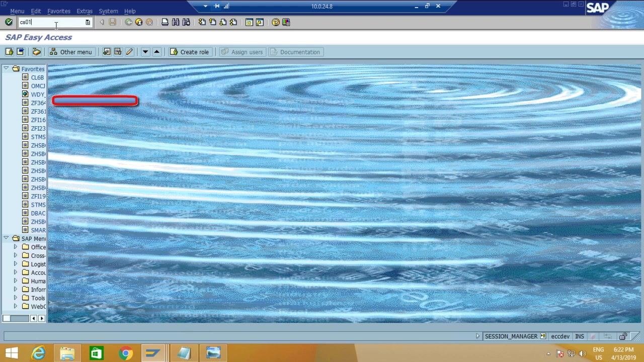644x362 pixels.
Task: Open the Favorites menu
Action: pyautogui.click(x=59, y=11)
